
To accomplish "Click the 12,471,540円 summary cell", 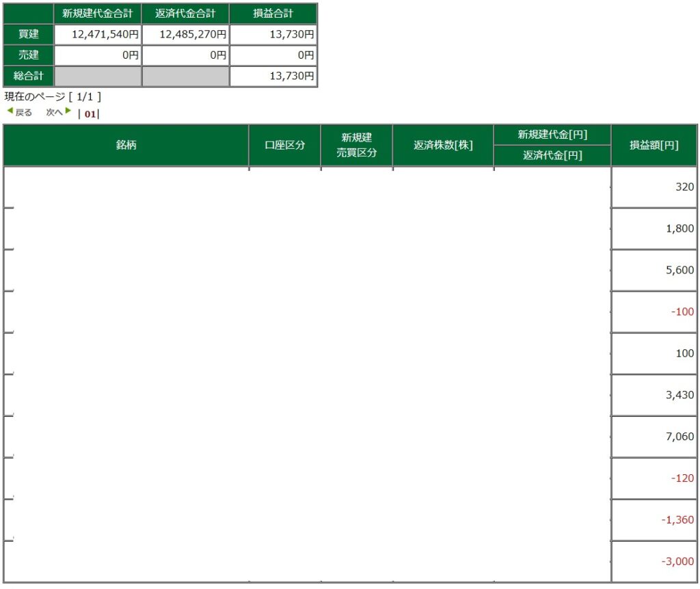I will (x=98, y=34).
